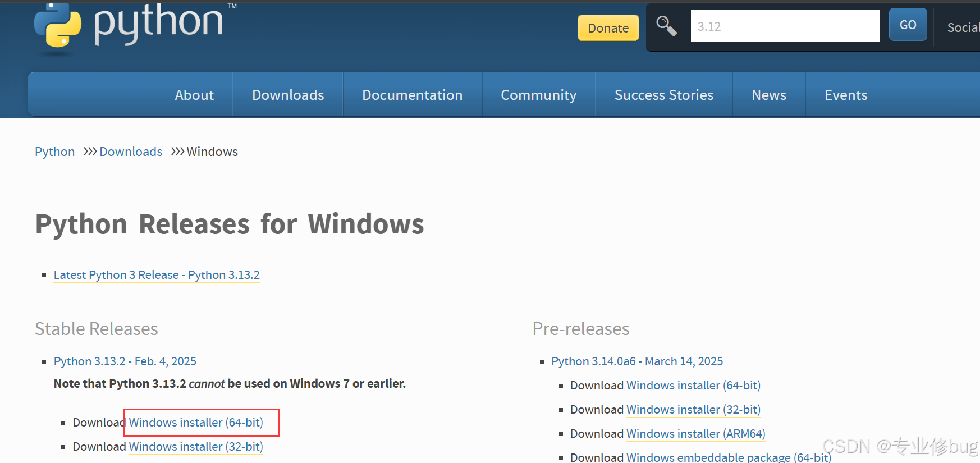The height and width of the screenshot is (463, 980).
Task: Open the About menu
Action: click(194, 95)
